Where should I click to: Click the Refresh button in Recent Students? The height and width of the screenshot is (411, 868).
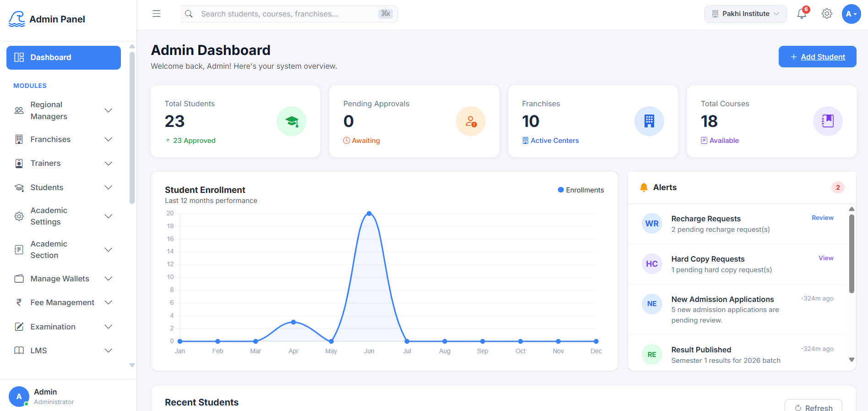pyautogui.click(x=813, y=407)
